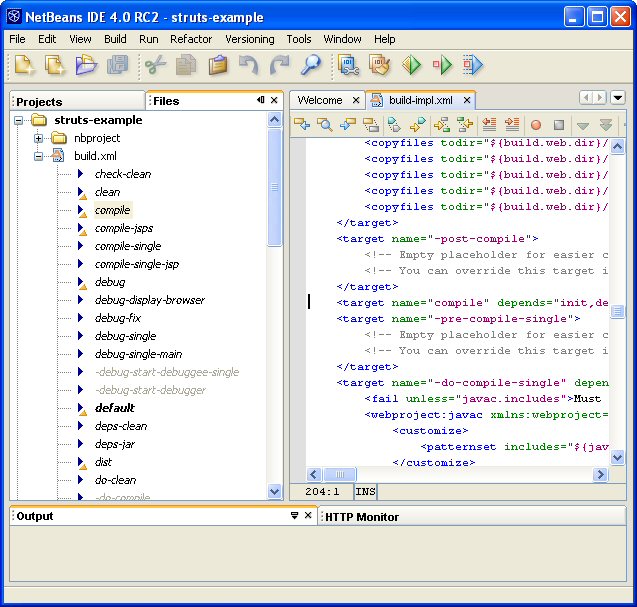The height and width of the screenshot is (607, 637).
Task: Click the Files panel vertical scrollbar thumb
Action: [x=275, y=187]
